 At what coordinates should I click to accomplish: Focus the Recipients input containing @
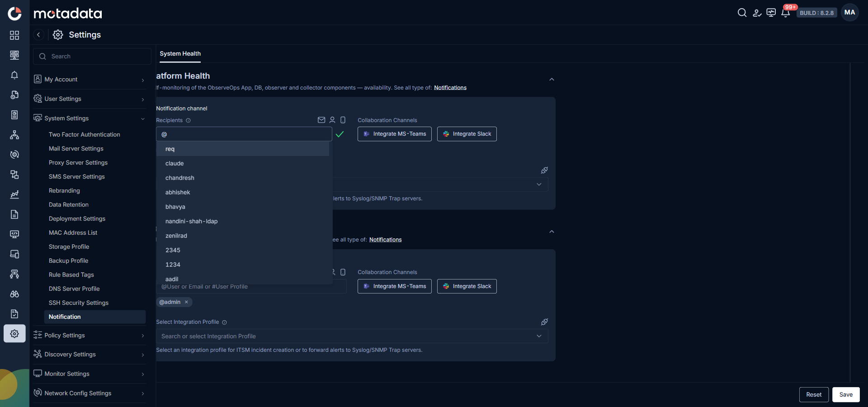[x=244, y=134]
